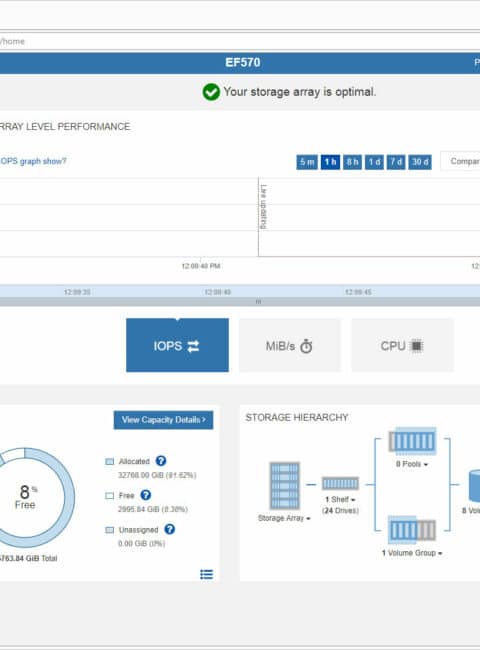Expand the 1 Volume Group dropdown

coord(412,553)
